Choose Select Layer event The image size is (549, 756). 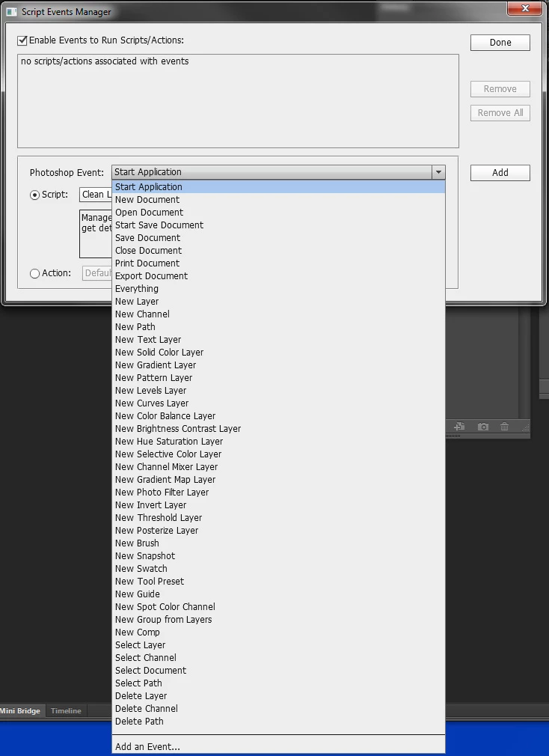click(x=278, y=645)
